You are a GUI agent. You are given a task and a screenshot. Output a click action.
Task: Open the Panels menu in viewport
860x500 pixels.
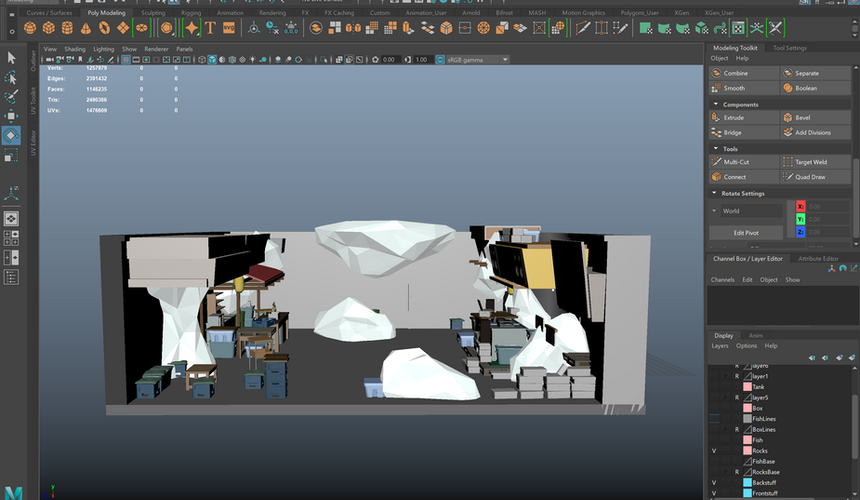pyautogui.click(x=184, y=49)
